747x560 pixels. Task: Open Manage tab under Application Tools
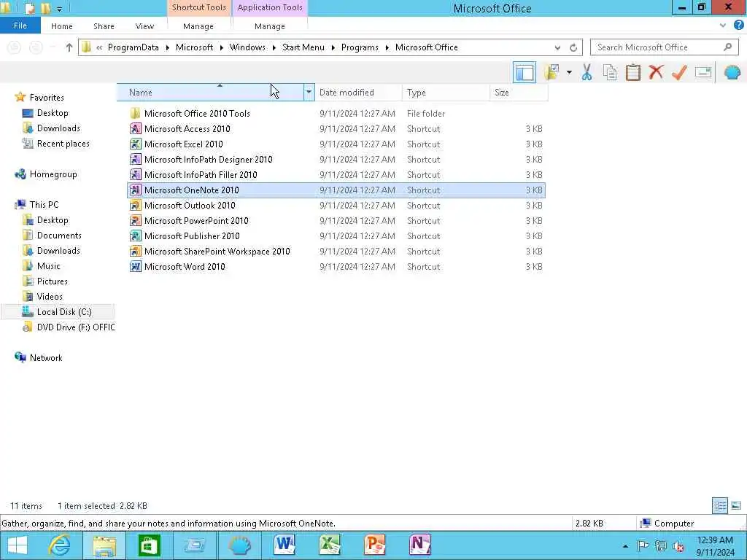coord(270,26)
